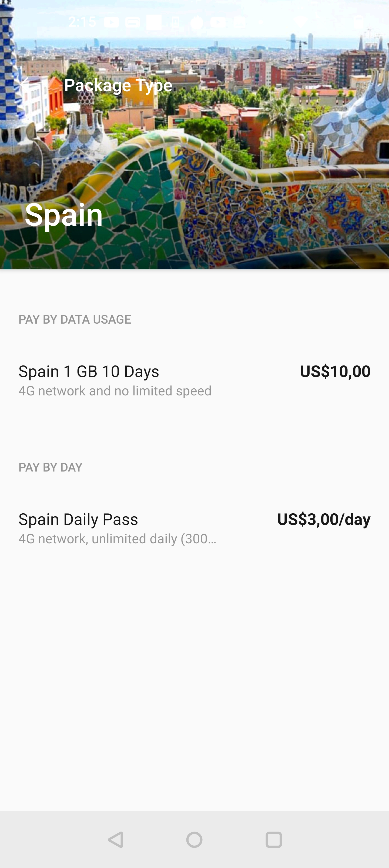Select the Spain 1 GB 10 Days package
389x868 pixels.
pos(89,371)
